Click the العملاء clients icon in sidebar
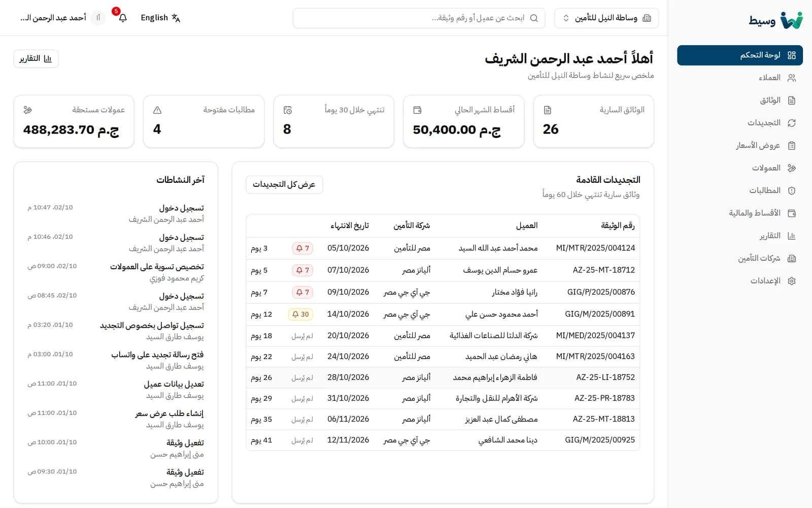This screenshot has width=812, height=508. click(x=792, y=78)
